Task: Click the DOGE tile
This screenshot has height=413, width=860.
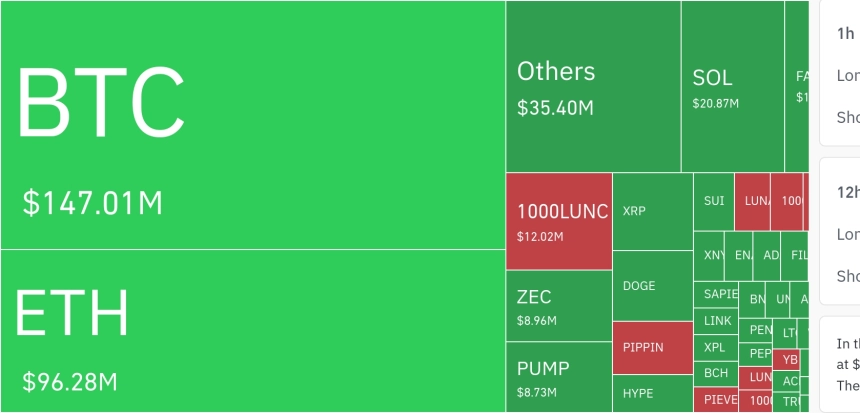Action: (x=652, y=286)
